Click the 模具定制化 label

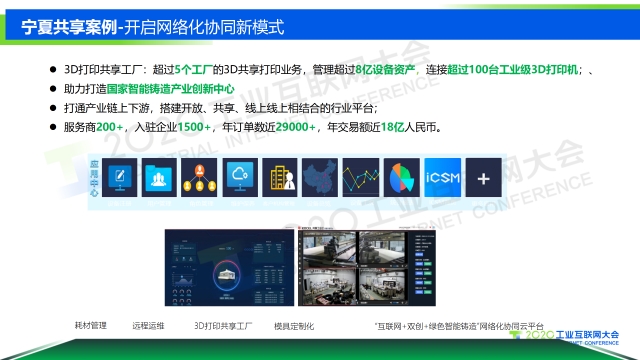point(294,326)
